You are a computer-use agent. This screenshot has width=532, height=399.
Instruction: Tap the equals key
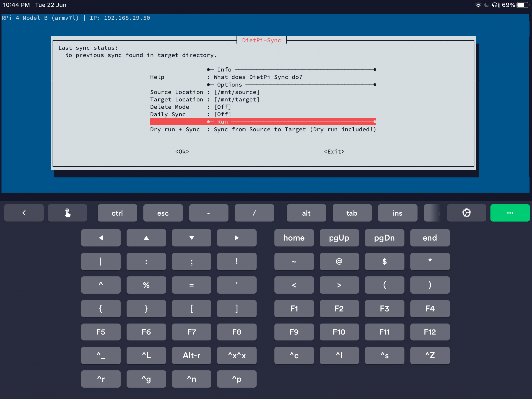[192, 285]
